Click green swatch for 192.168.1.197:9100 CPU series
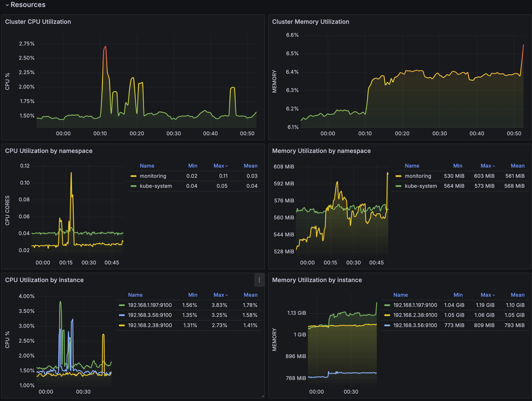Screen dimensions: 532x401 point(122,305)
